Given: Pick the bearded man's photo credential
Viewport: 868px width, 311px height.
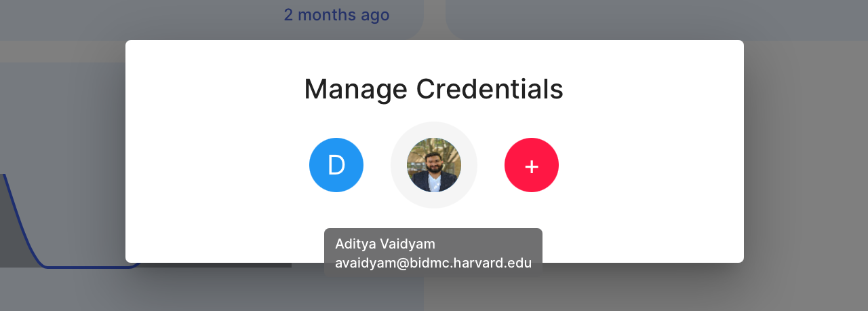Looking at the screenshot, I should pyautogui.click(x=434, y=165).
